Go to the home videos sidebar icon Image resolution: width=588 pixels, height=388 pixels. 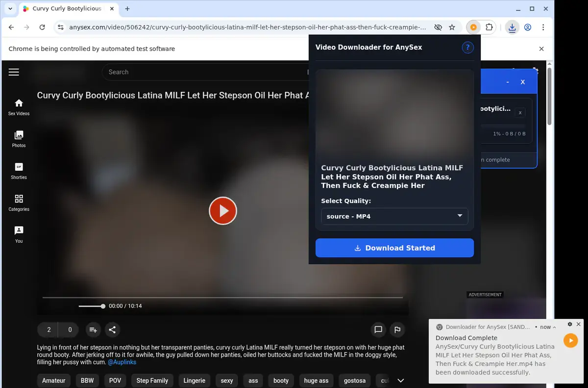[x=19, y=107]
